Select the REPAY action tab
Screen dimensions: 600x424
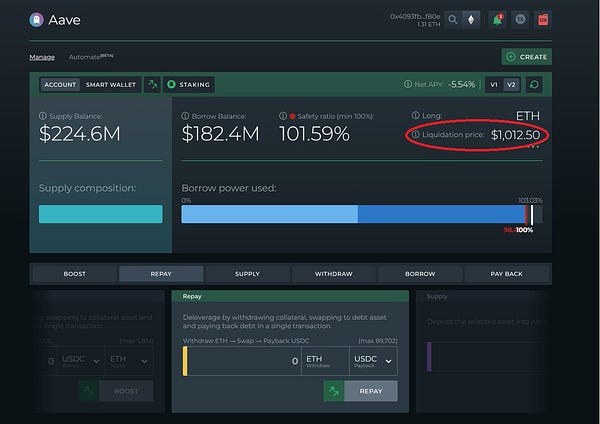pyautogui.click(x=161, y=274)
